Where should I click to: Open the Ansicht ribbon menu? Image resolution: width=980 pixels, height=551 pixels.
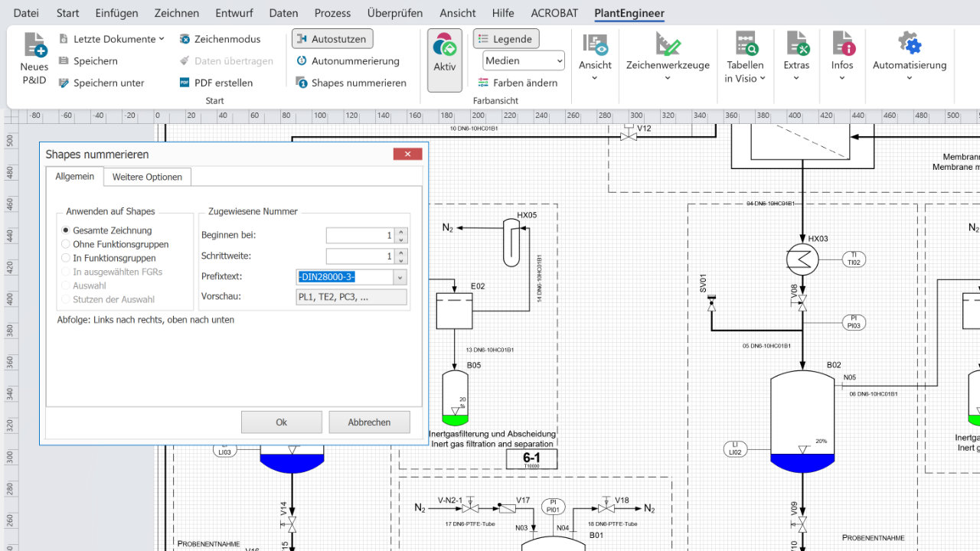coord(595,58)
